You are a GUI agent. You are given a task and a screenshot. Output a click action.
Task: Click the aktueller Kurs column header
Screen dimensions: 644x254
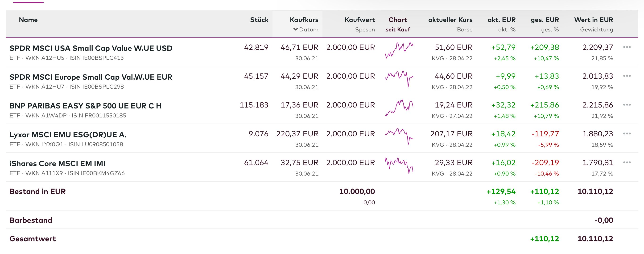point(450,20)
